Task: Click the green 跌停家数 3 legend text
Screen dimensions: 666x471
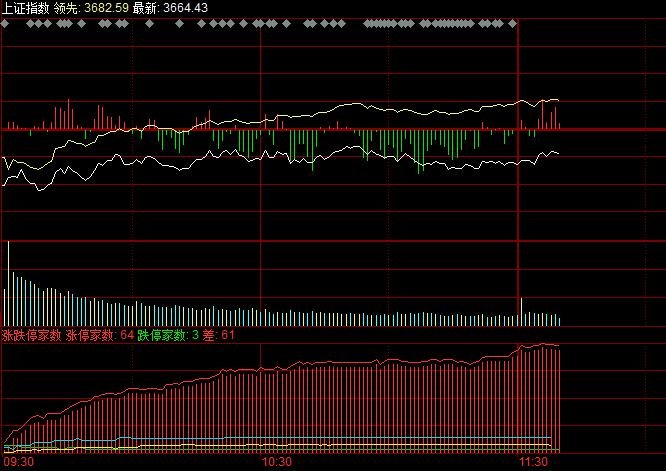Action: 168,335
